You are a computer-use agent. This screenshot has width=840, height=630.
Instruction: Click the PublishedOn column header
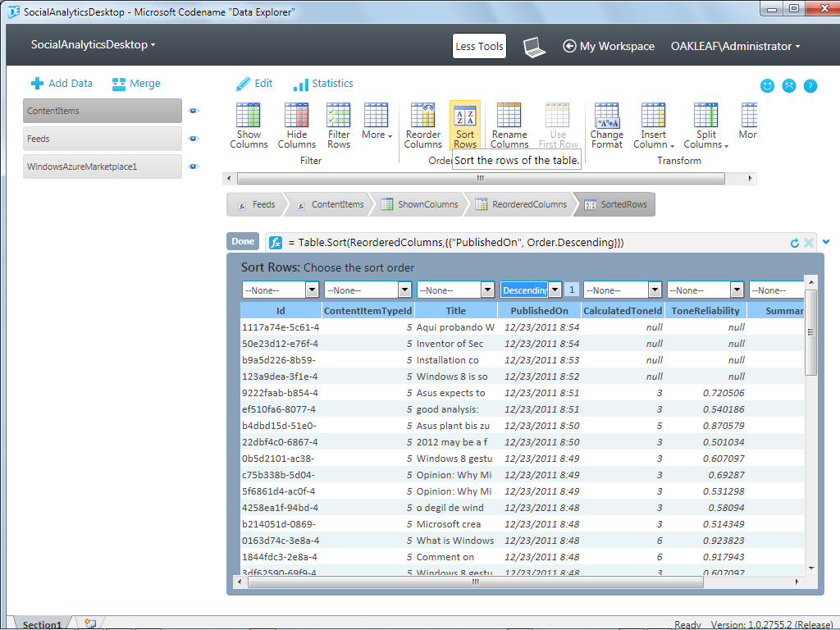[x=539, y=311]
